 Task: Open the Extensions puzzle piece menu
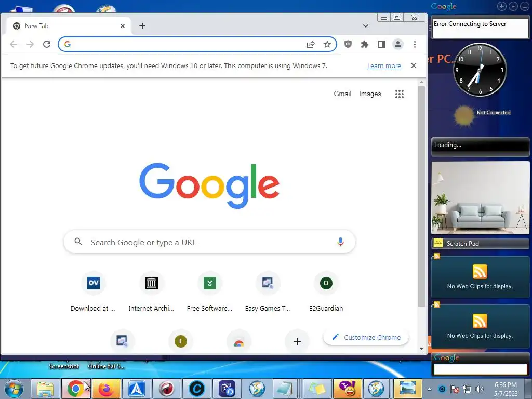[x=365, y=44]
